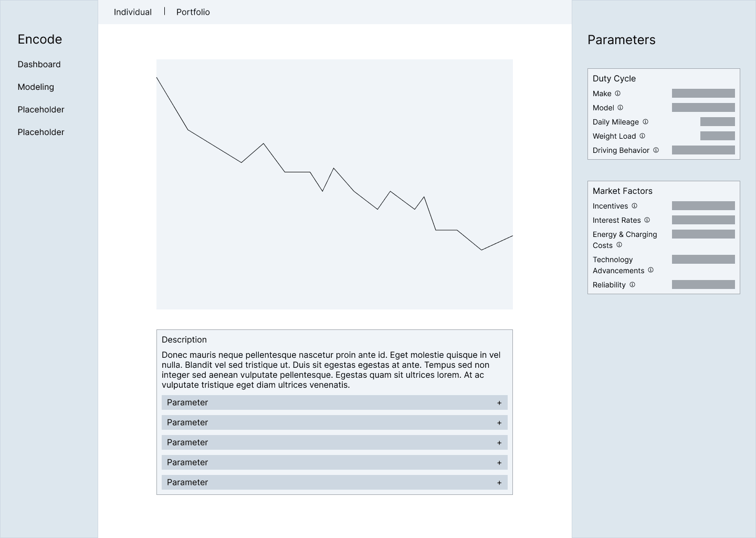Click the Technology Advancements input field

(703, 260)
